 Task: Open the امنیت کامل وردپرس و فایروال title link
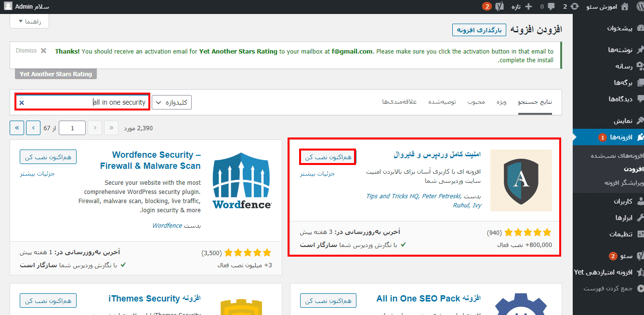coord(436,155)
